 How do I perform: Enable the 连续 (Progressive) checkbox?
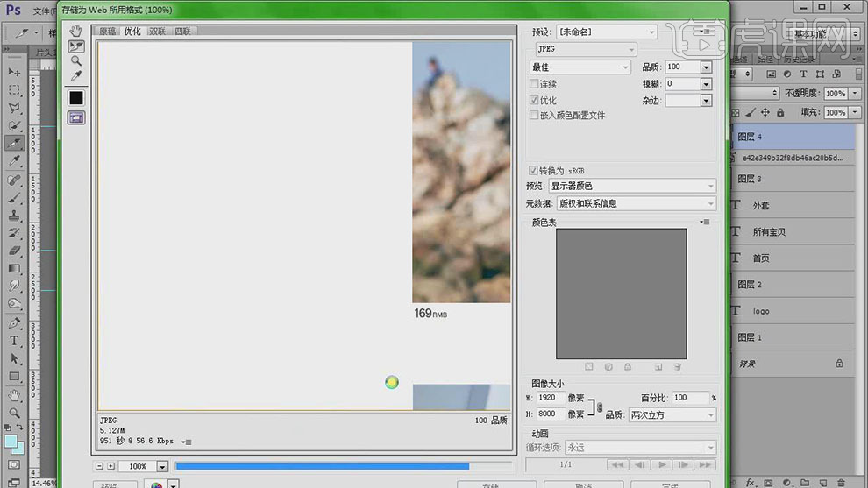click(x=534, y=83)
